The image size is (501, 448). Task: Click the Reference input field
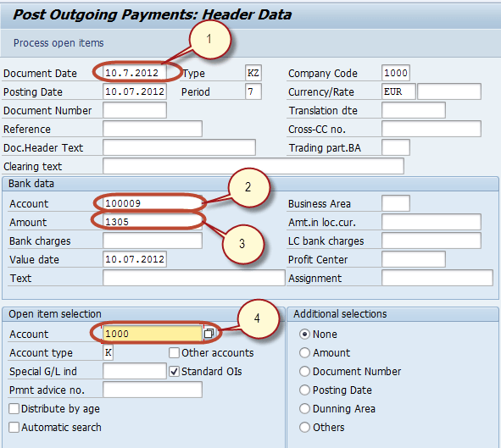[x=153, y=129]
